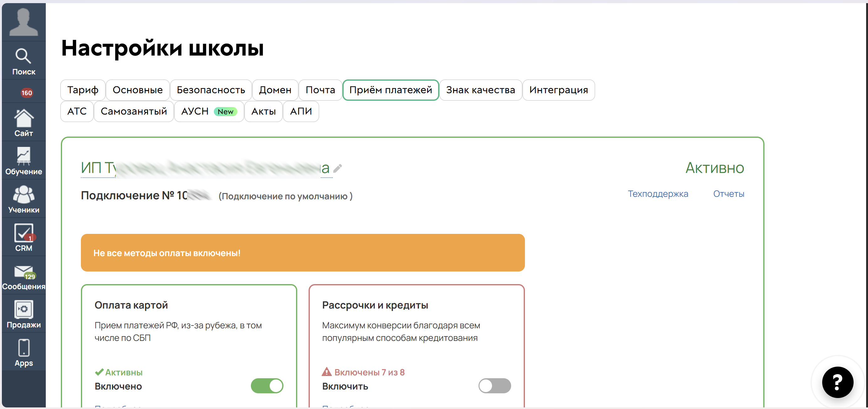This screenshot has width=868, height=409.
Task: Click the Подключение по умолчанию label
Action: click(x=285, y=196)
